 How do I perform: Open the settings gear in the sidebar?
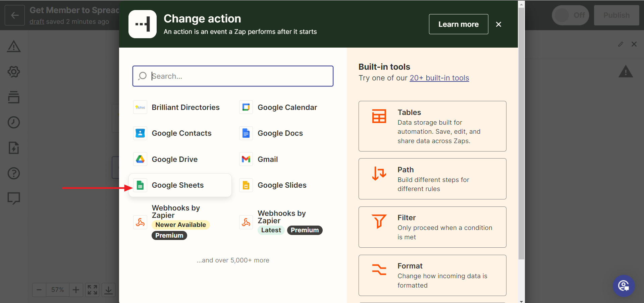point(14,72)
